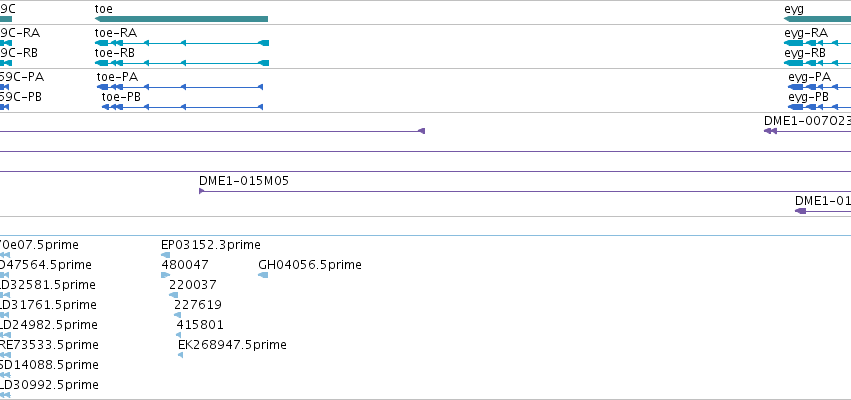Select the GH04056.5prime EST marker
851x400 pixels.
pos(263,275)
